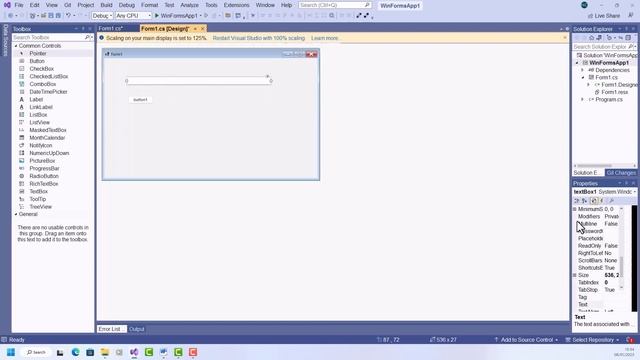The width and height of the screenshot is (640, 360).
Task: Select the textbox on the form designer
Action: pyautogui.click(x=199, y=81)
